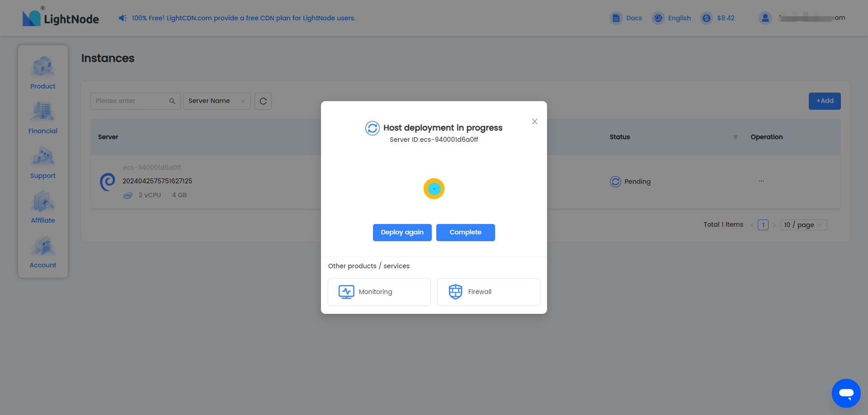868x415 pixels.
Task: Click the search magnifier icon
Action: pos(172,101)
